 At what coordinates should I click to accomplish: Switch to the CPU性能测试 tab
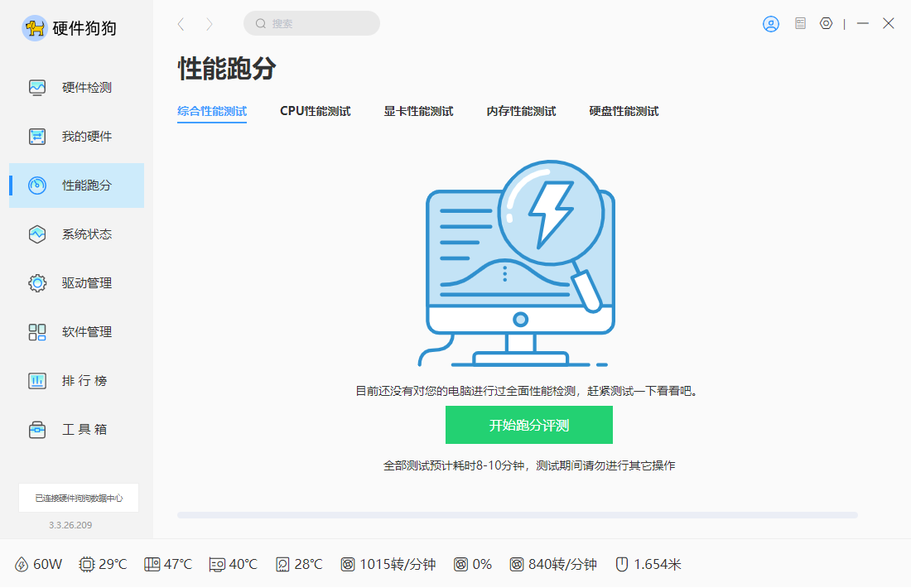pos(315,110)
